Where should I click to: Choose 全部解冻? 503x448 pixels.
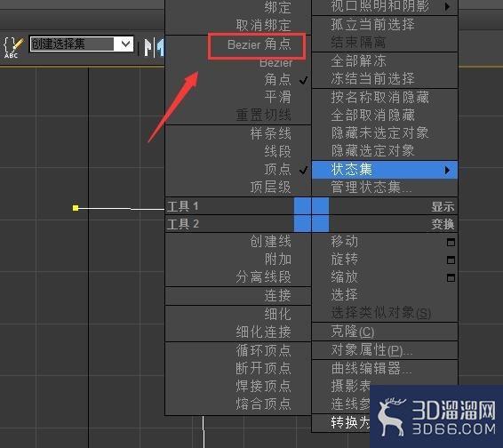click(x=358, y=61)
